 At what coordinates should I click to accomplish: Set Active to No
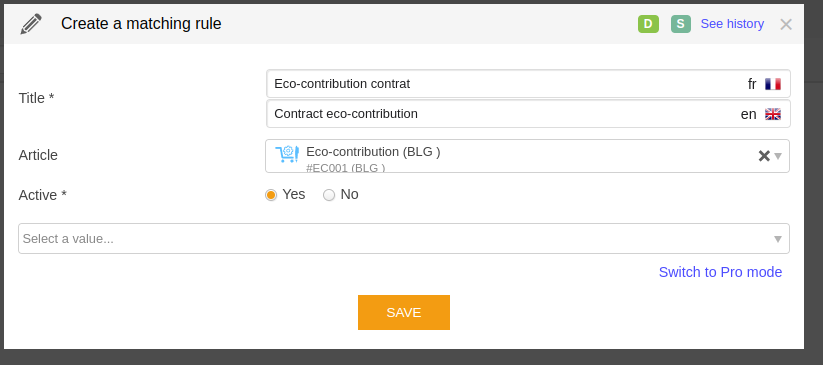[x=329, y=195]
